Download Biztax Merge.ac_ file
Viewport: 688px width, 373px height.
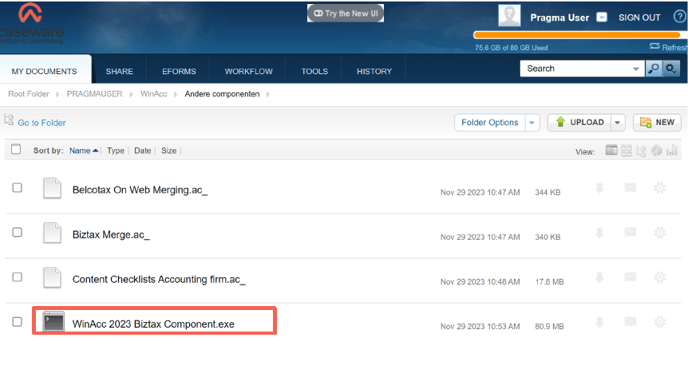[x=599, y=233]
